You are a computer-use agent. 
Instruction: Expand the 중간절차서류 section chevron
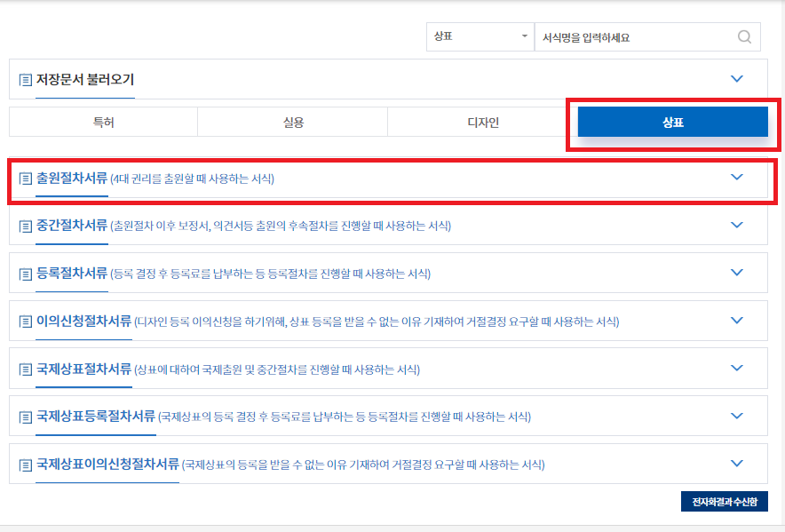[736, 225]
